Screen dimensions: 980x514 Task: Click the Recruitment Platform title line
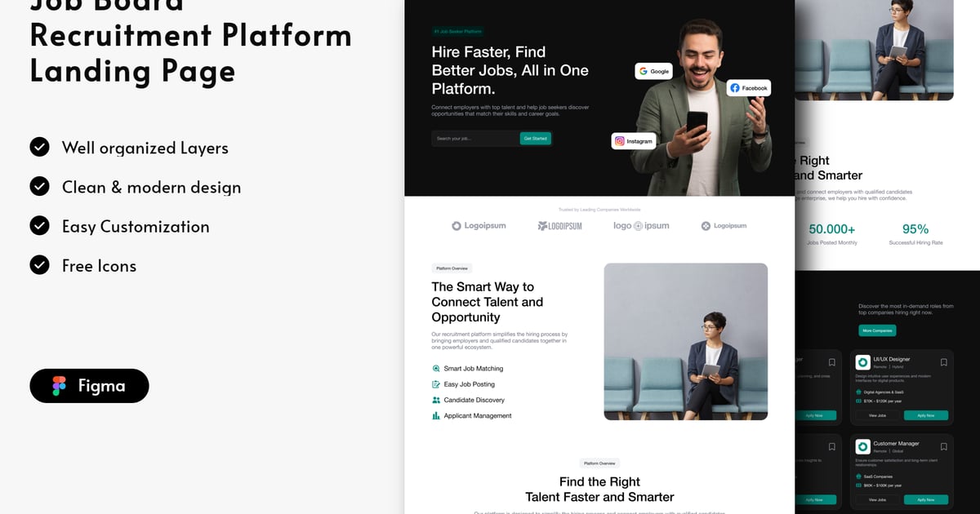coord(191,35)
